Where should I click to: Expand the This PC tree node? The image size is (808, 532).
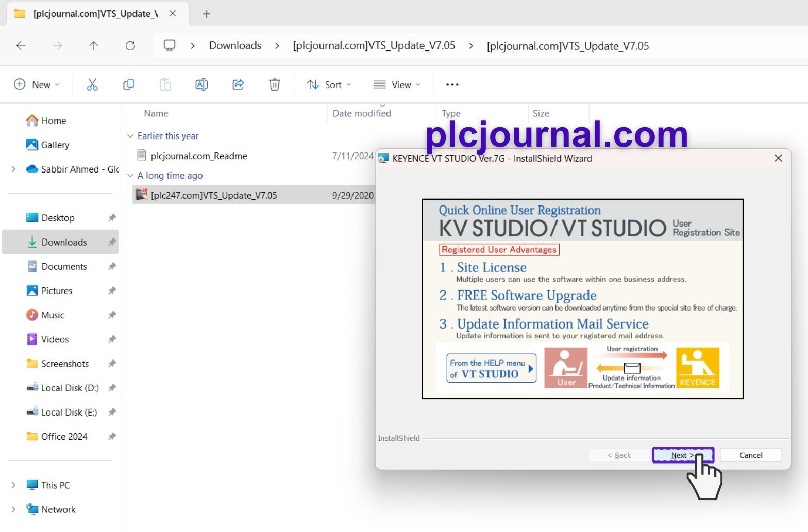click(x=13, y=485)
